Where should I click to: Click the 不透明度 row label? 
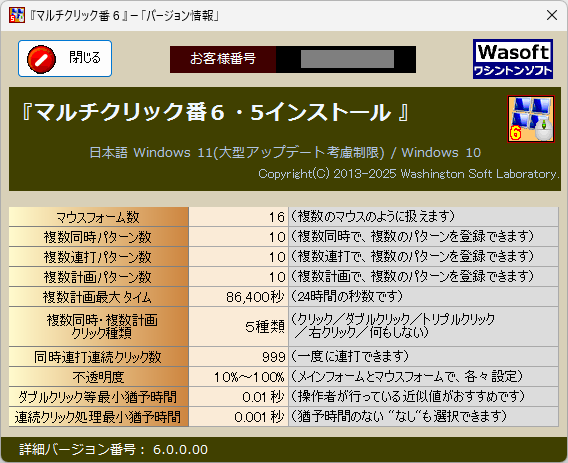click(x=99, y=377)
